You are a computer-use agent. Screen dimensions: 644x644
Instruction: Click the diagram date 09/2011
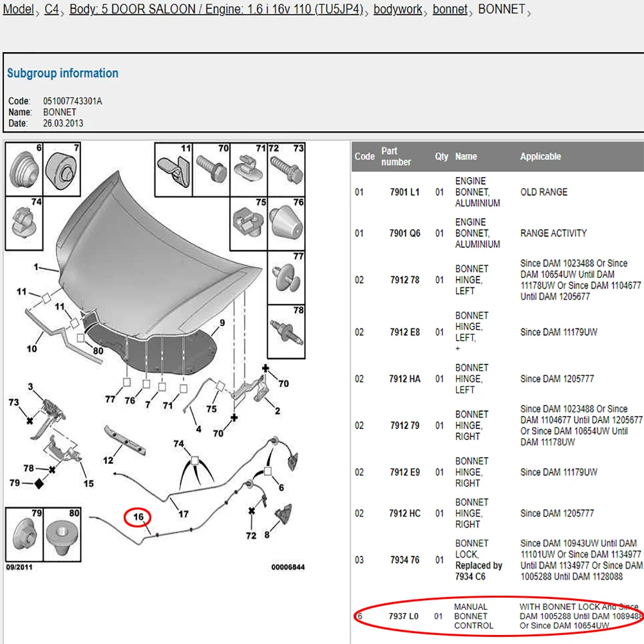click(x=19, y=567)
